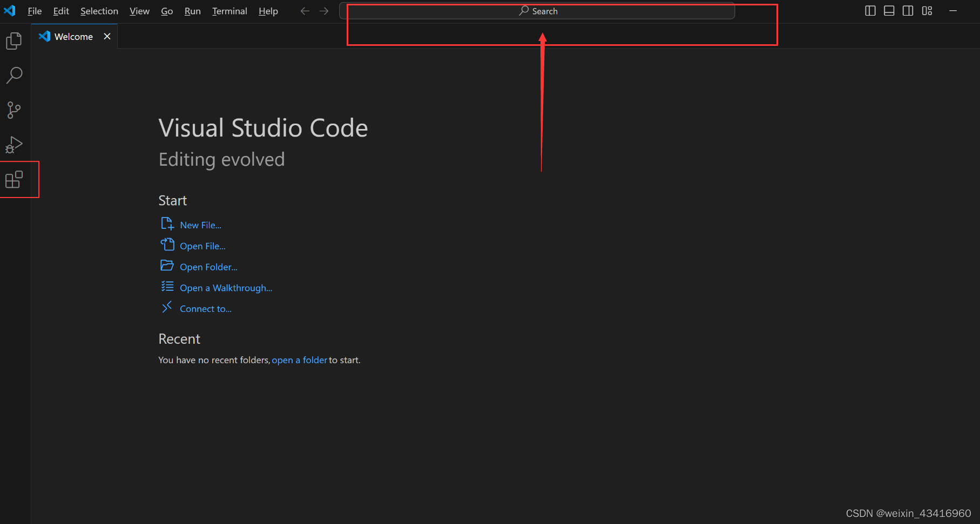The width and height of the screenshot is (980, 524).
Task: Open Run and Debug view
Action: tap(14, 145)
